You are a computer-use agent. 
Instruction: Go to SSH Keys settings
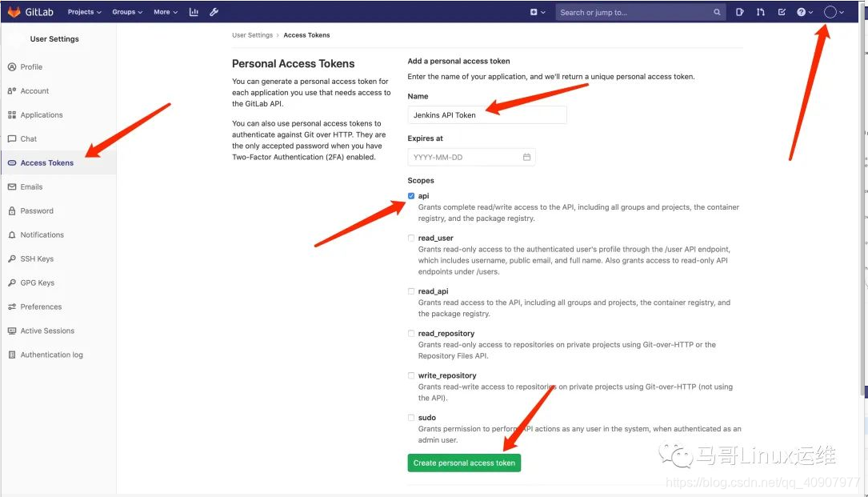tap(37, 259)
